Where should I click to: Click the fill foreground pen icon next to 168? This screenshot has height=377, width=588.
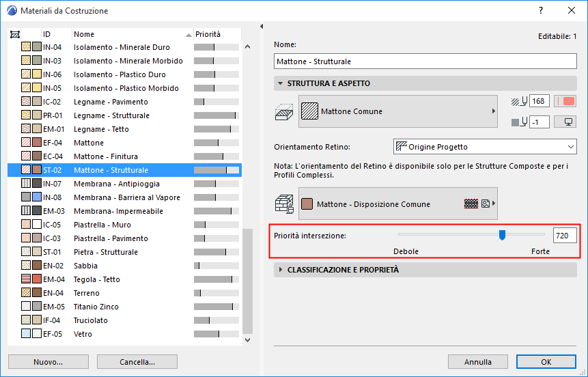(520, 101)
